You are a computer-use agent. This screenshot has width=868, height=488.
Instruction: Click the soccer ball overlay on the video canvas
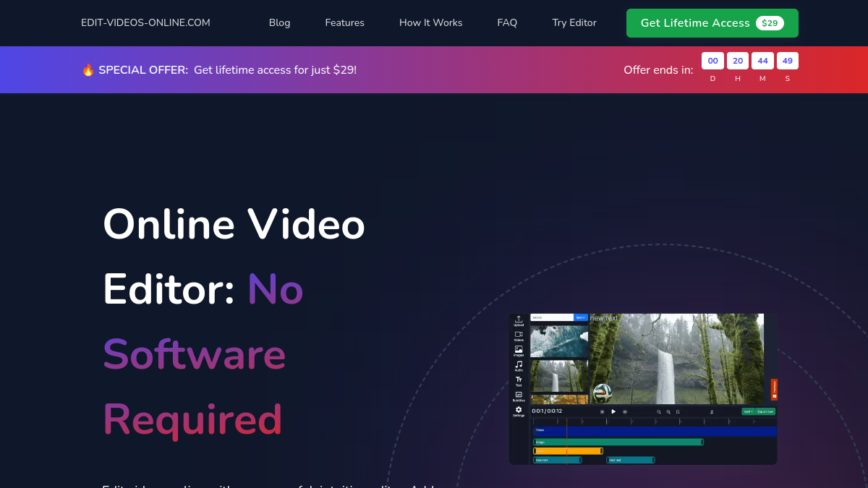(603, 393)
